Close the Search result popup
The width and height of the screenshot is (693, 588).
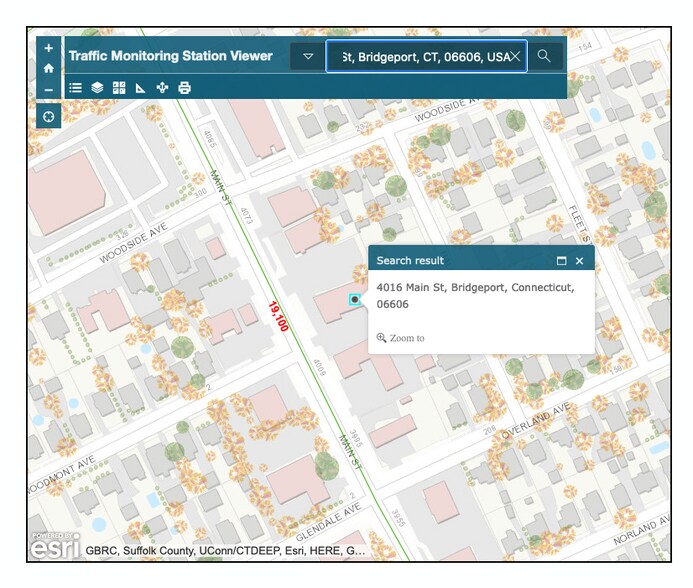pyautogui.click(x=579, y=261)
